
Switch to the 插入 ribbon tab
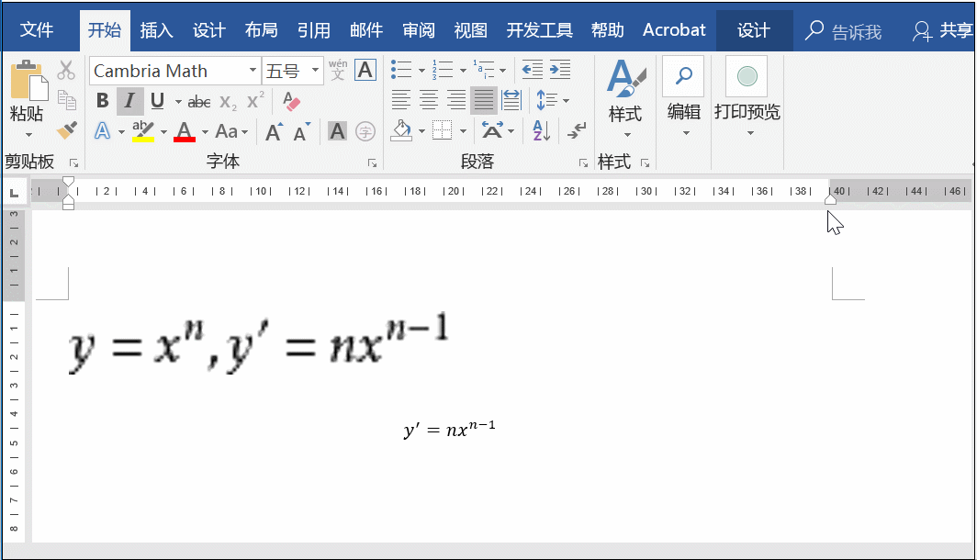pos(156,29)
